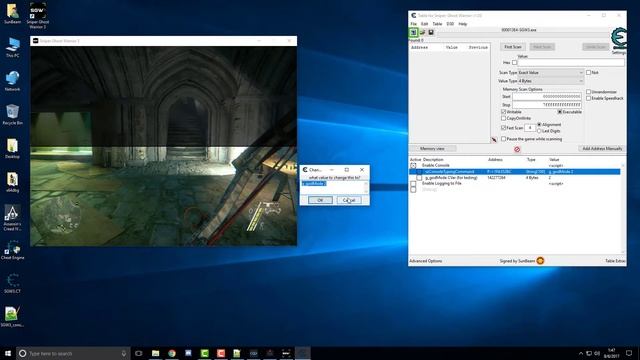Viewport: 640px width, 360px height.
Task: Open Table menu in Cheat Engine
Action: pyautogui.click(x=437, y=24)
